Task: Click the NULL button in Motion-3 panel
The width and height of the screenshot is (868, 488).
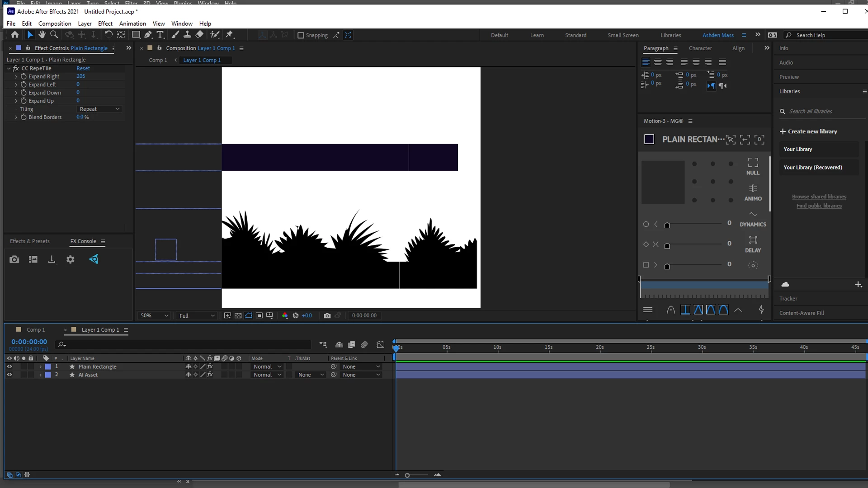Action: [753, 166]
